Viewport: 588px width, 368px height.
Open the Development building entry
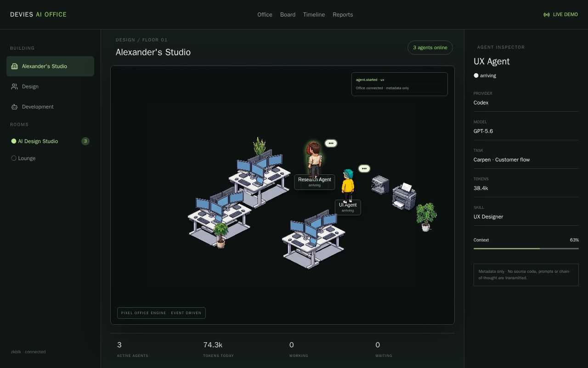[x=50, y=107]
